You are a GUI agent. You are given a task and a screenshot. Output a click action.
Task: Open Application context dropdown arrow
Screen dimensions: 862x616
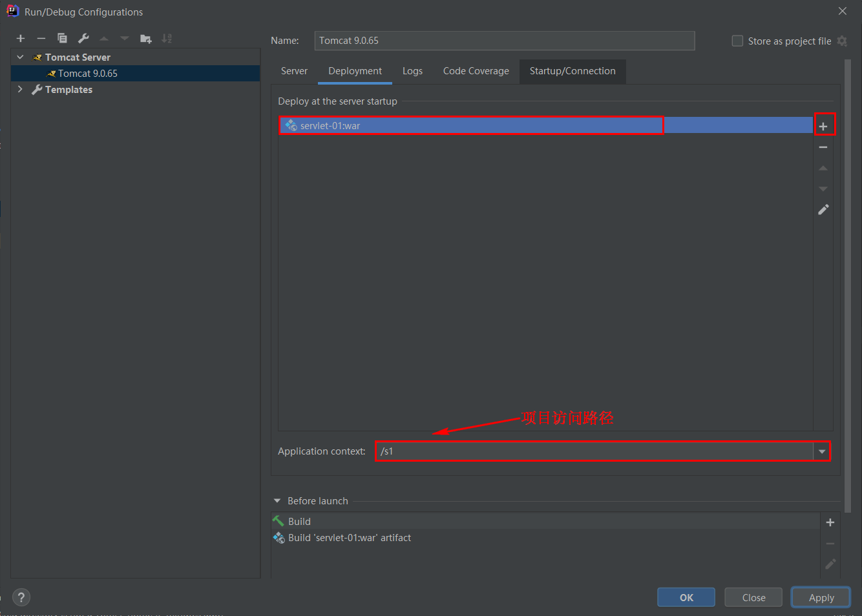pos(822,451)
